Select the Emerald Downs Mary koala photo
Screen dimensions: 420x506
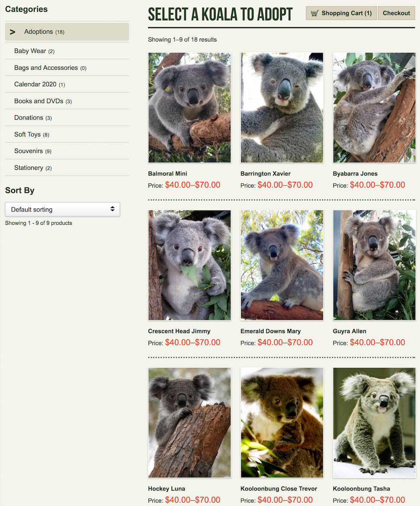(282, 265)
